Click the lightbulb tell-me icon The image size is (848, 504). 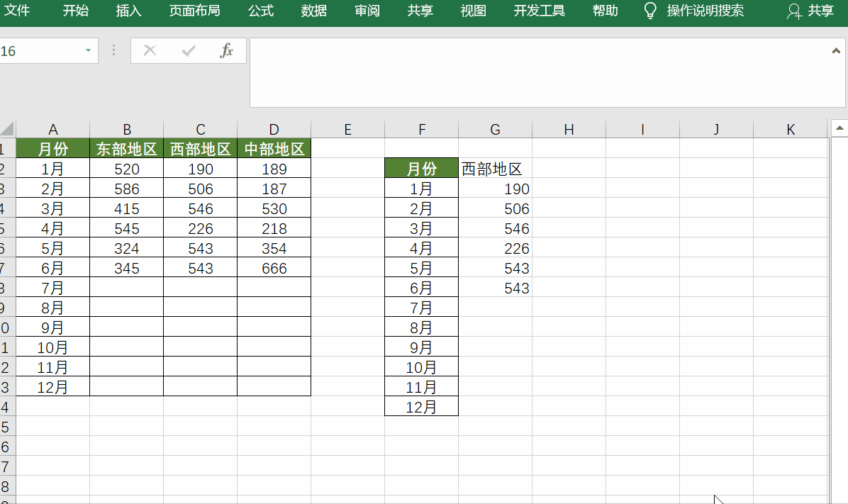651,11
